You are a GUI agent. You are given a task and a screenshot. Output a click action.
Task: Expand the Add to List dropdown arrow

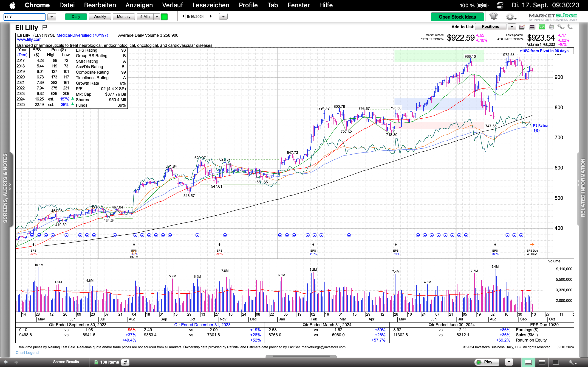(x=512, y=27)
